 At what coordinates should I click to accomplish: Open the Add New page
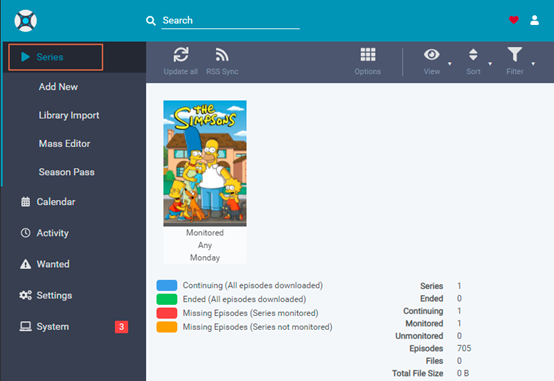click(x=58, y=87)
